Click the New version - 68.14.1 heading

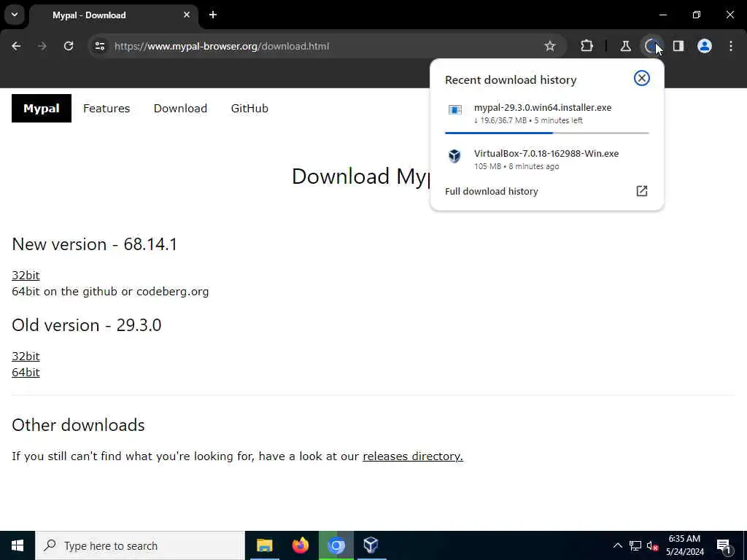pos(94,244)
